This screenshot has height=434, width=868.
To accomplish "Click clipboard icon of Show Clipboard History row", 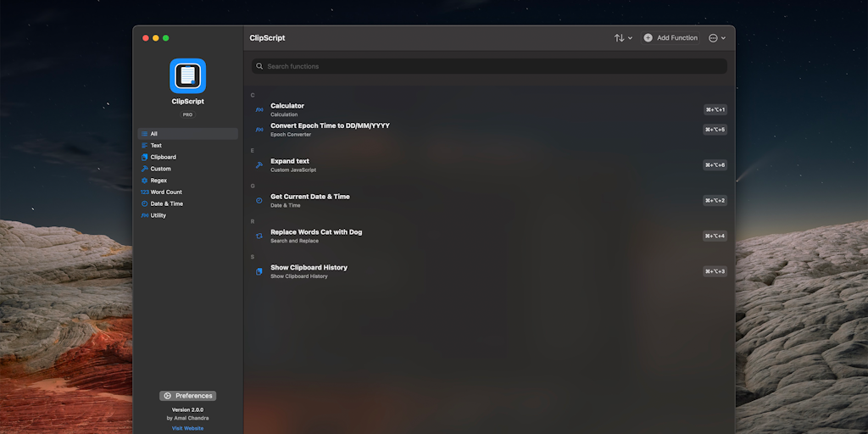I will coord(259,271).
